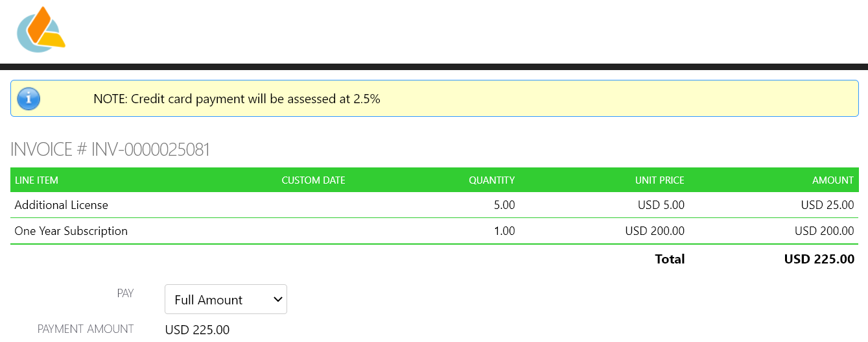
Task: Click the company logo at top left
Action: tap(41, 30)
